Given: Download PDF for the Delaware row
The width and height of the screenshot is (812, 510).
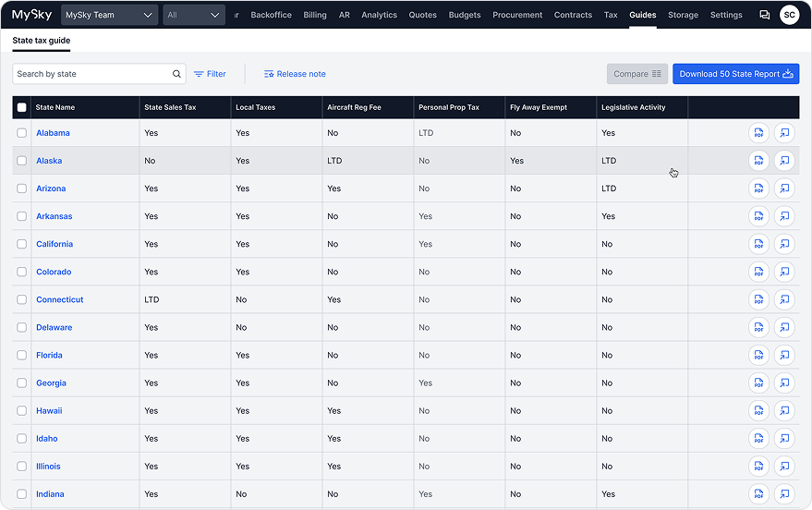Looking at the screenshot, I should 758,327.
